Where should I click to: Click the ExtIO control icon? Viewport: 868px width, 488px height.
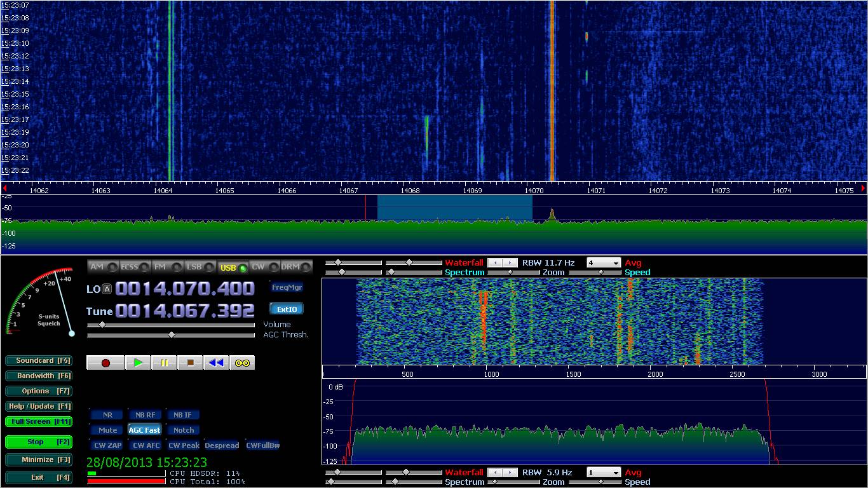287,309
